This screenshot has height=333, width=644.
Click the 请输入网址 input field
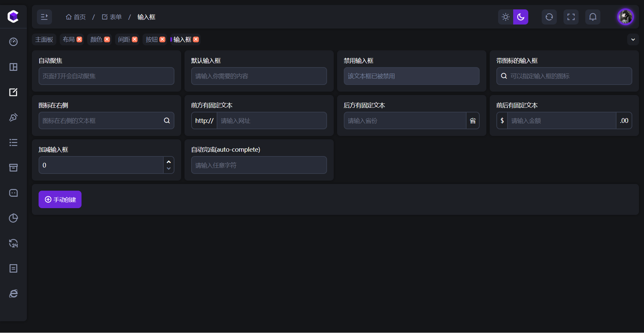pos(272,121)
